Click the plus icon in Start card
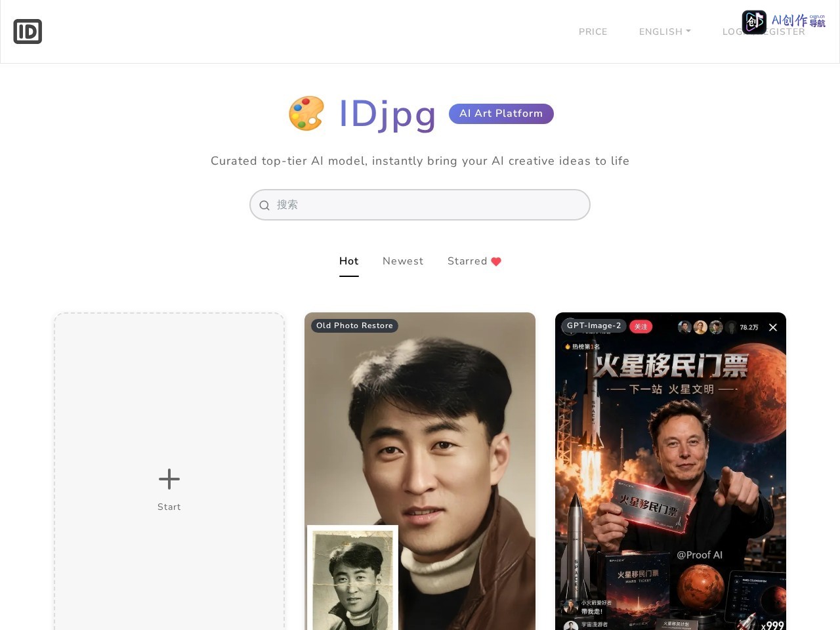This screenshot has width=840, height=630. (x=169, y=479)
